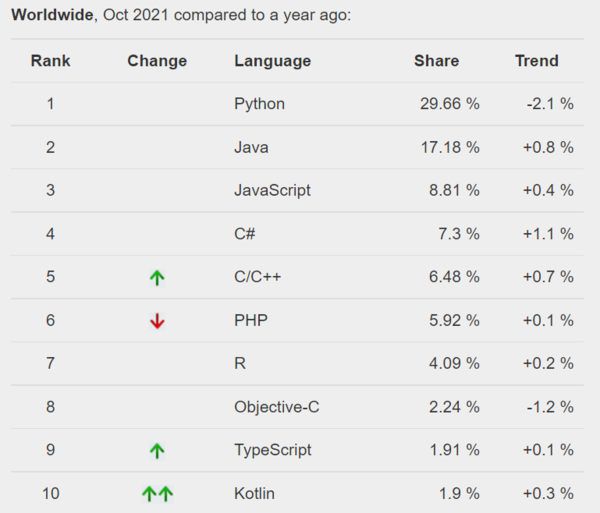This screenshot has width=600, height=513.
Task: Click the green up arrow beside C/C++
Action: 157,278
